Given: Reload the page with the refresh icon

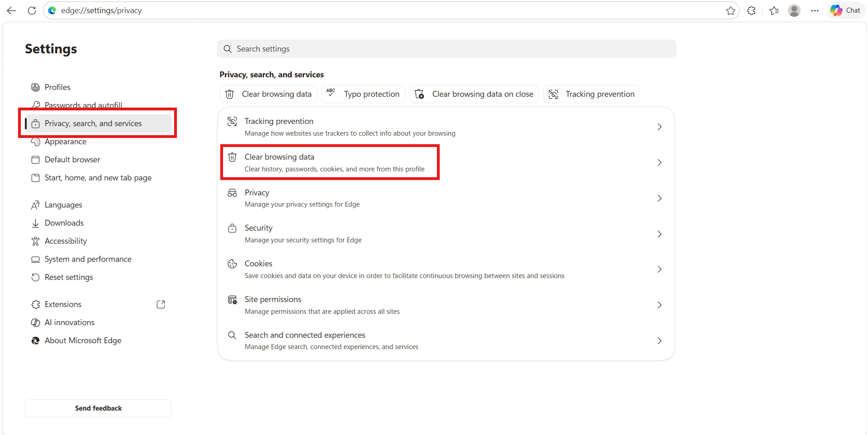Looking at the screenshot, I should [32, 10].
